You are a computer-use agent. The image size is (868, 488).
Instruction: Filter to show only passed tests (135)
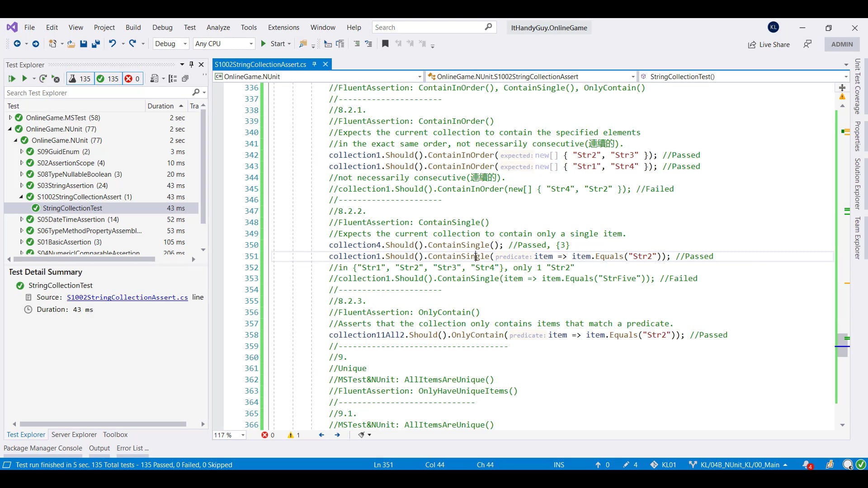[x=108, y=79]
